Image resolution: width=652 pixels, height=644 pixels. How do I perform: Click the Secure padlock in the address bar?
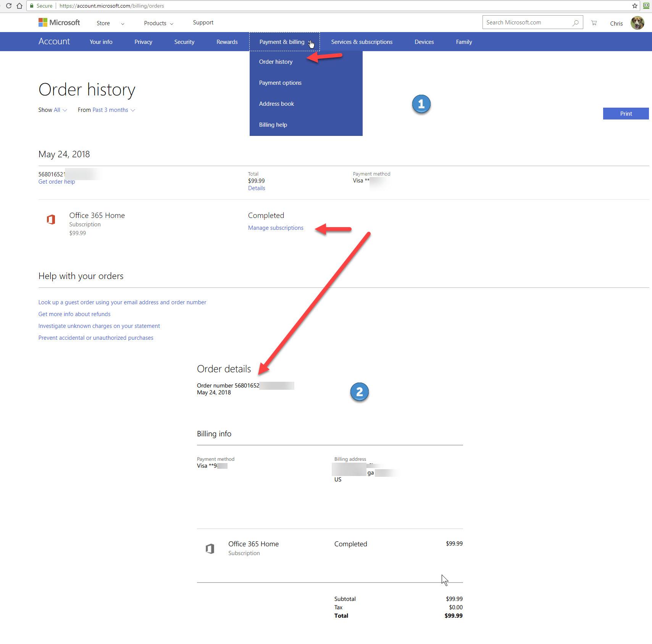pyautogui.click(x=32, y=6)
